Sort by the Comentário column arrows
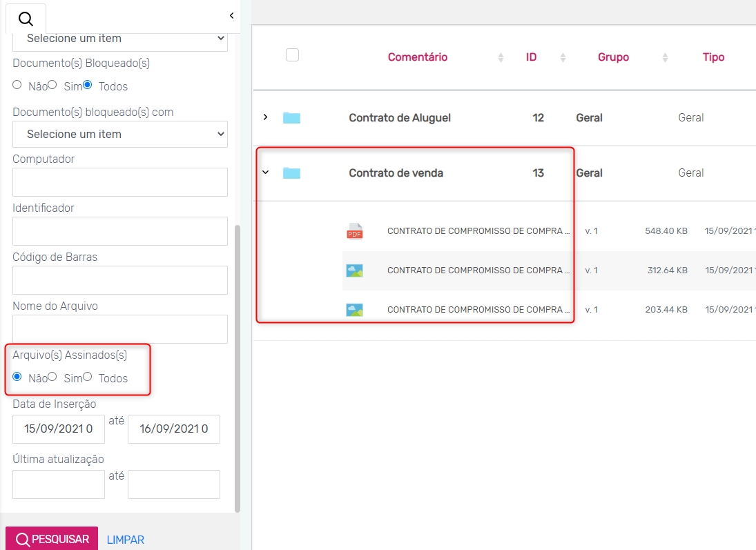This screenshot has height=550, width=756. coord(501,58)
